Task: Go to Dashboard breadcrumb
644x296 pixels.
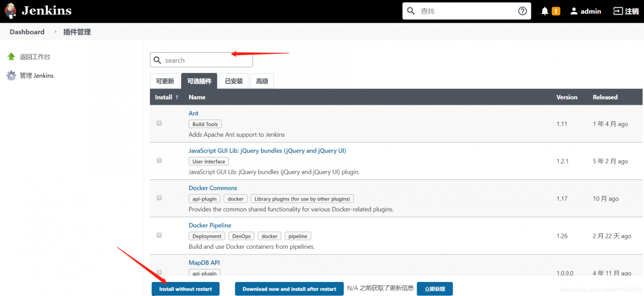Action: click(x=27, y=32)
